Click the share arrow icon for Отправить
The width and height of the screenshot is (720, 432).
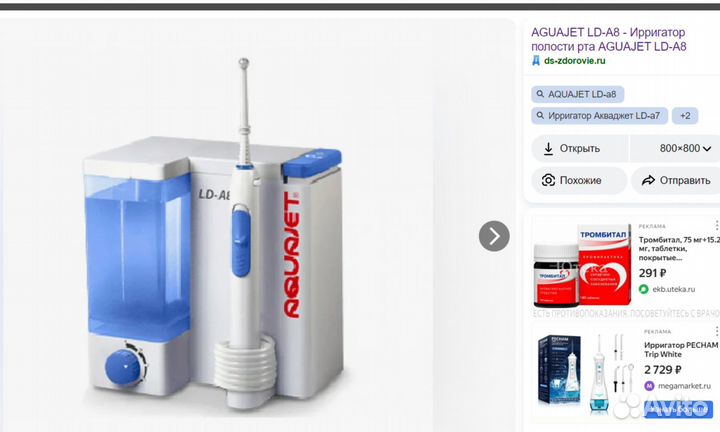[x=648, y=180]
